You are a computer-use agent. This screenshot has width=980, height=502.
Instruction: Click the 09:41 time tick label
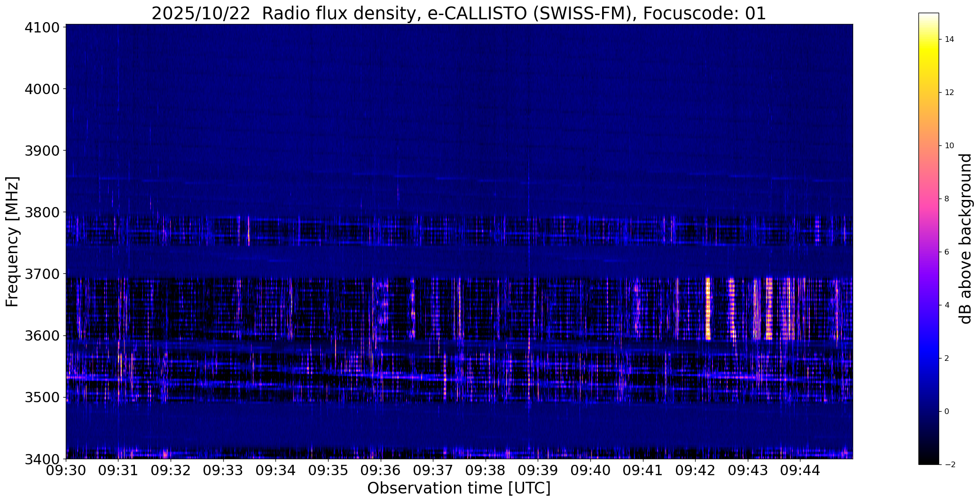click(643, 470)
